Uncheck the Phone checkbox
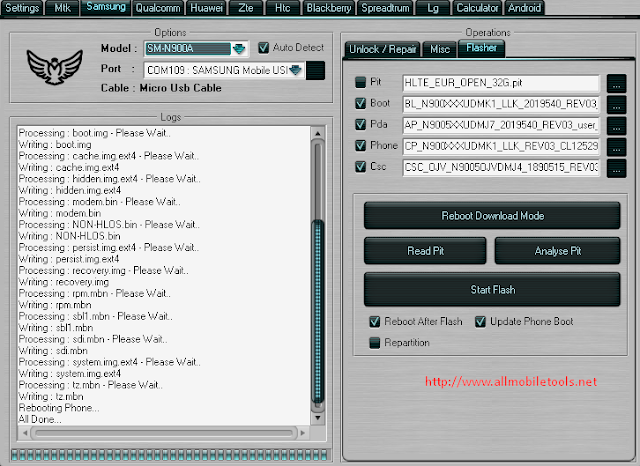640x466 pixels. [x=360, y=146]
